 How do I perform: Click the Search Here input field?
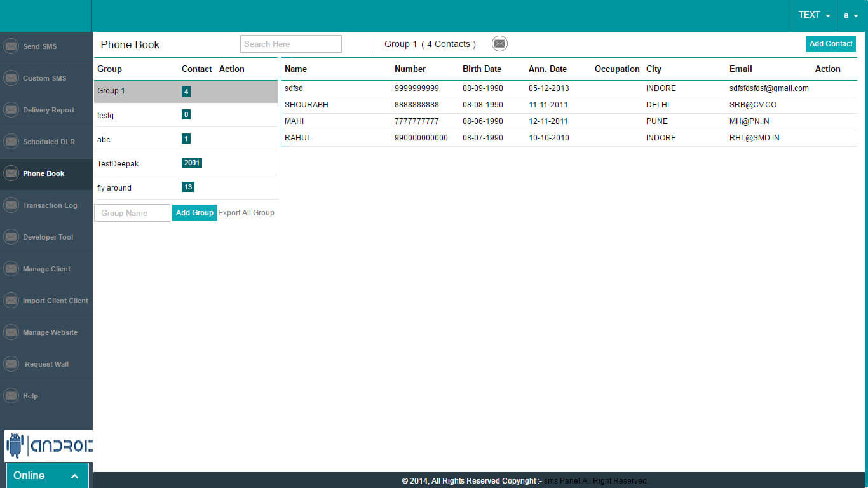(290, 44)
